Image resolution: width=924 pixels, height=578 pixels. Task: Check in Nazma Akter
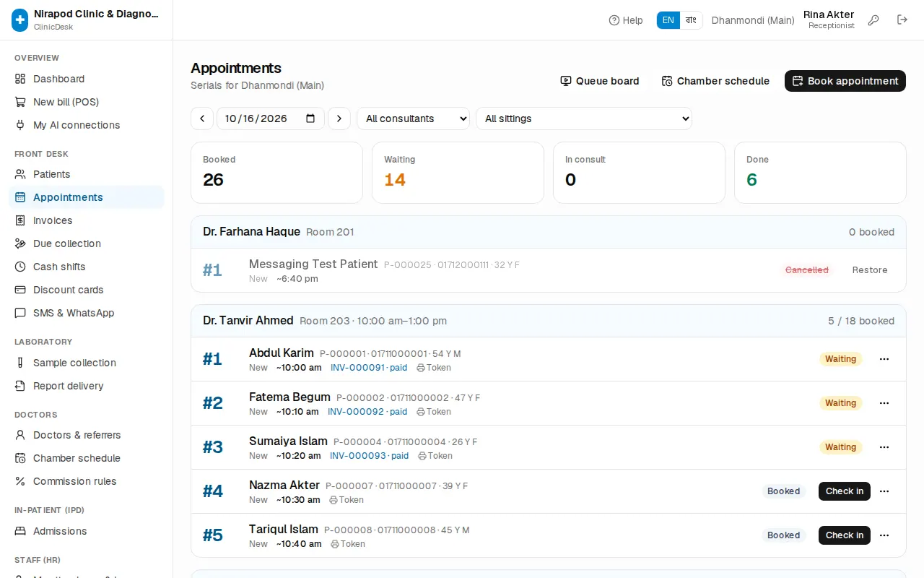(x=845, y=491)
